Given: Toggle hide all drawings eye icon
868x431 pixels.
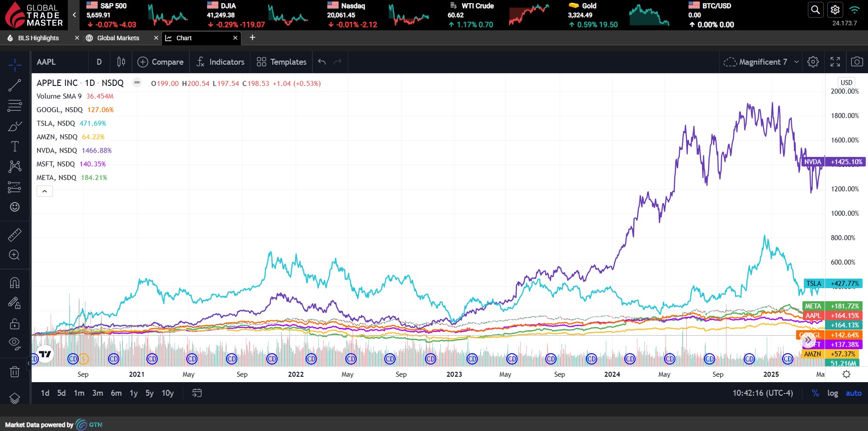Looking at the screenshot, I should click(14, 344).
